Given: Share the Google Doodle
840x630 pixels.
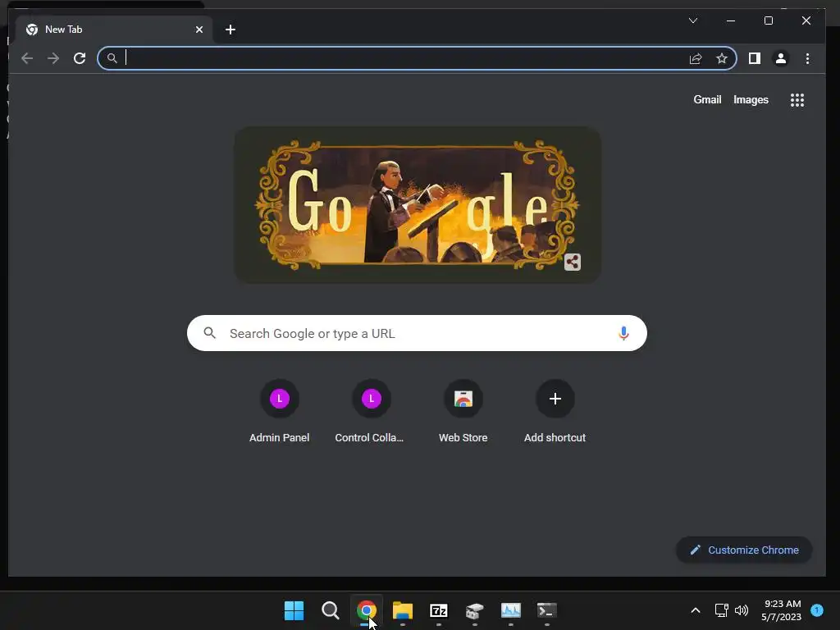Looking at the screenshot, I should (x=572, y=262).
